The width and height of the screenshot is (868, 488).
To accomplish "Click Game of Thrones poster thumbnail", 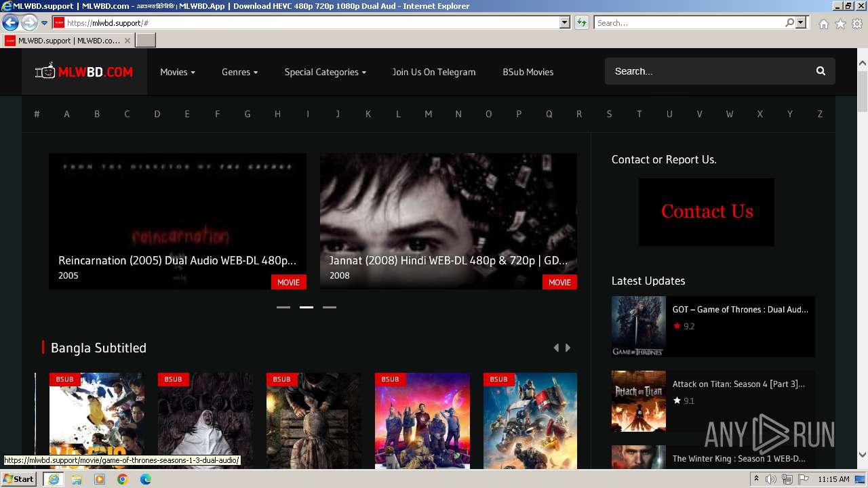I will pos(638,326).
